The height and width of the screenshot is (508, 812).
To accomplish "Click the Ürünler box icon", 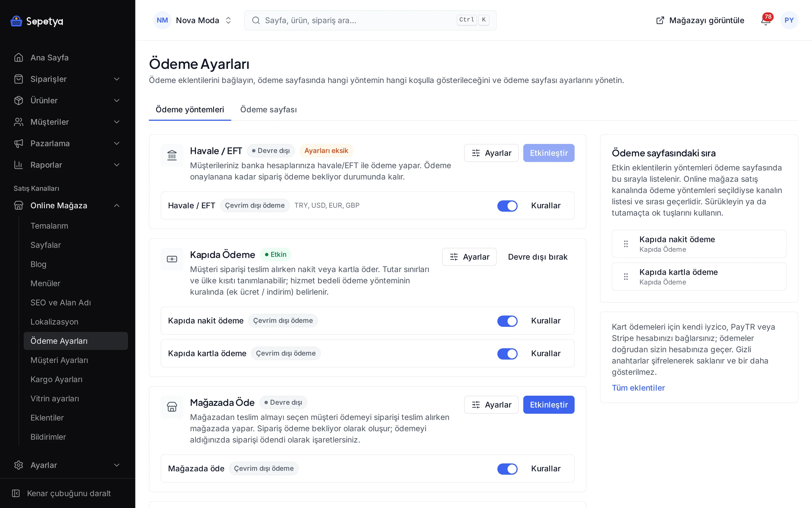I will point(18,100).
